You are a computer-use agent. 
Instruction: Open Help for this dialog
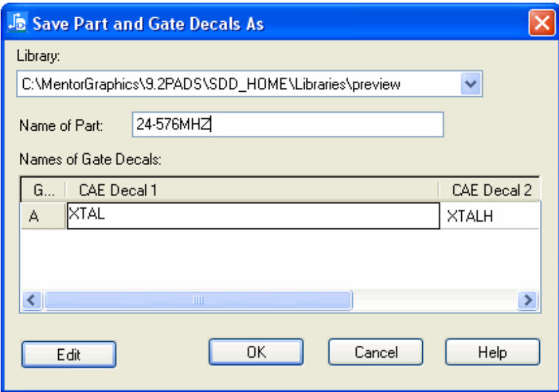(x=492, y=352)
